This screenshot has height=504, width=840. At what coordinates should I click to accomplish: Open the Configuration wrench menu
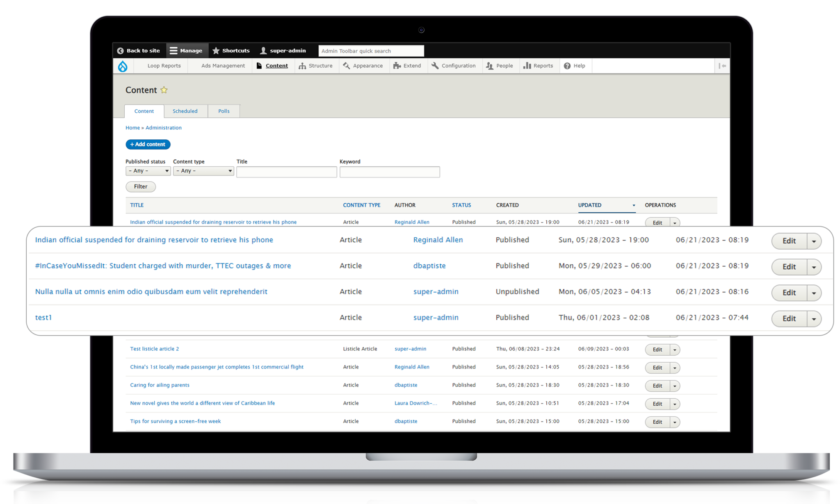click(454, 66)
